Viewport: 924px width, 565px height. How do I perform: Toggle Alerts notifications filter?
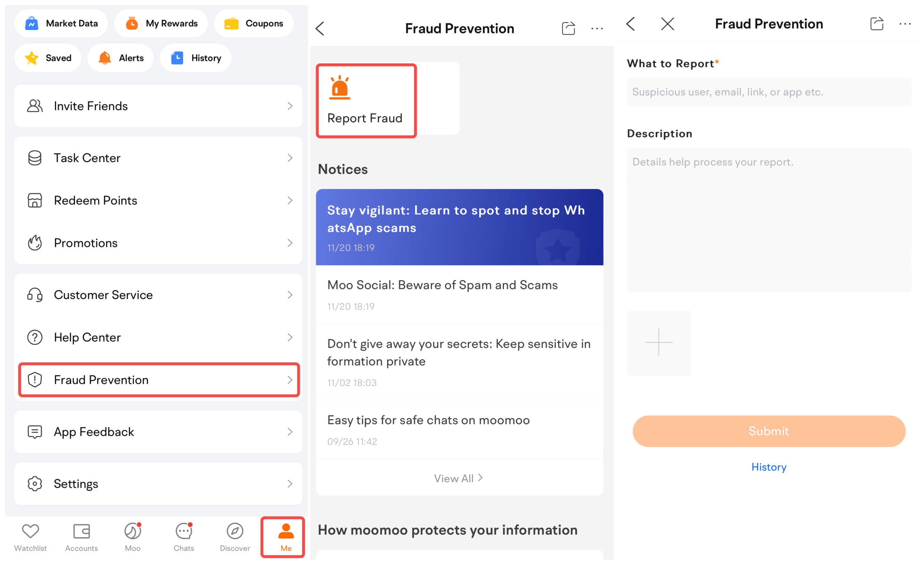(121, 58)
